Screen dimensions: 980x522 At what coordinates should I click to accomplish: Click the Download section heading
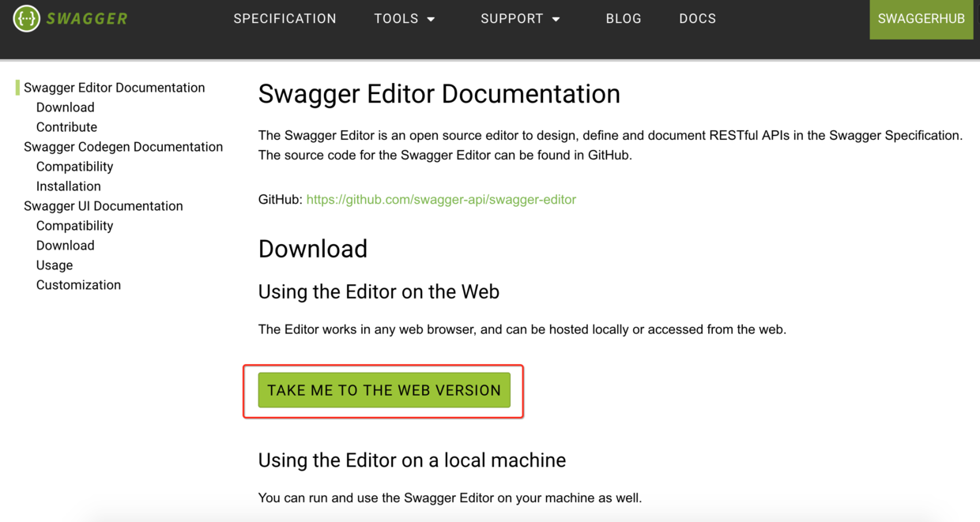tap(313, 249)
